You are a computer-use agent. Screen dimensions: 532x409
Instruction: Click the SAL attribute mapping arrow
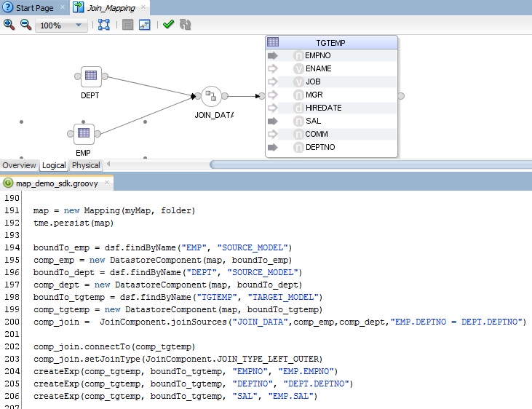pos(273,122)
